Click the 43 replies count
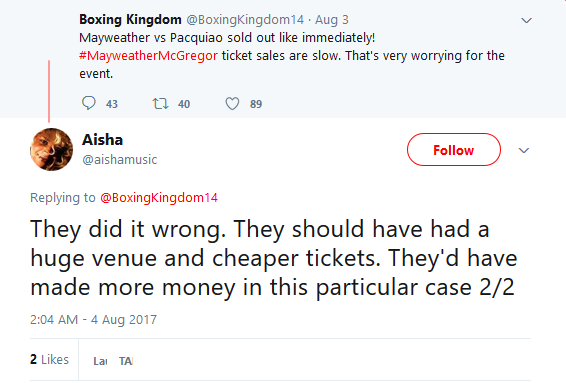566x383 pixels. (x=112, y=104)
